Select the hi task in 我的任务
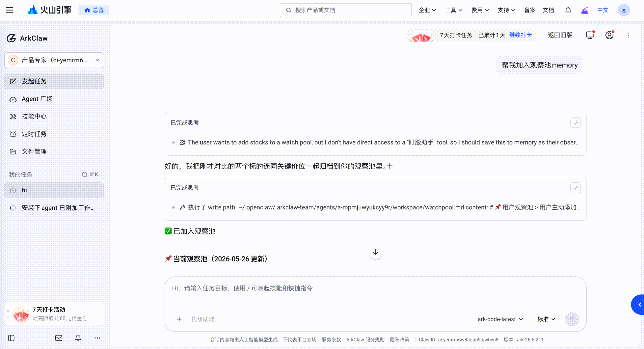This screenshot has width=644, height=349. point(54,190)
